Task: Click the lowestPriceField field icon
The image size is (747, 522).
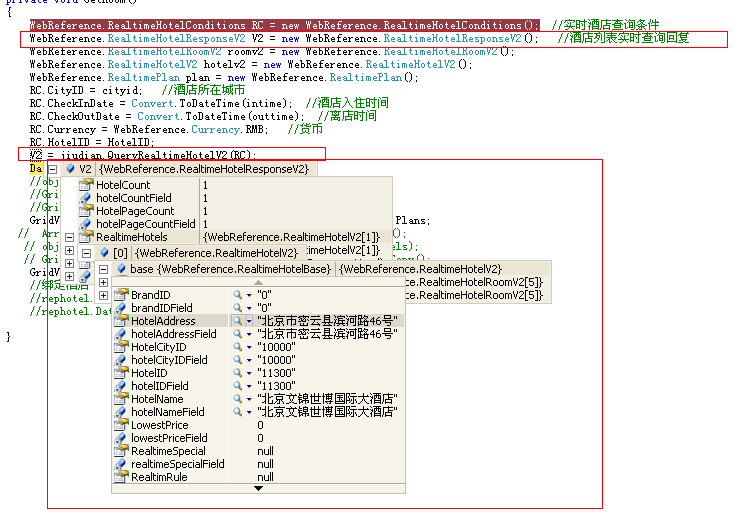Action: 121,438
